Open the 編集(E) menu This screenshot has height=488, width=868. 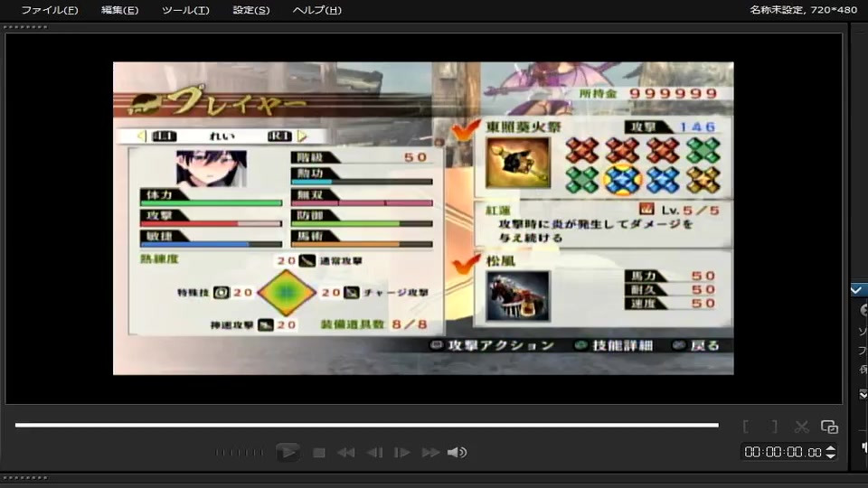119,10
